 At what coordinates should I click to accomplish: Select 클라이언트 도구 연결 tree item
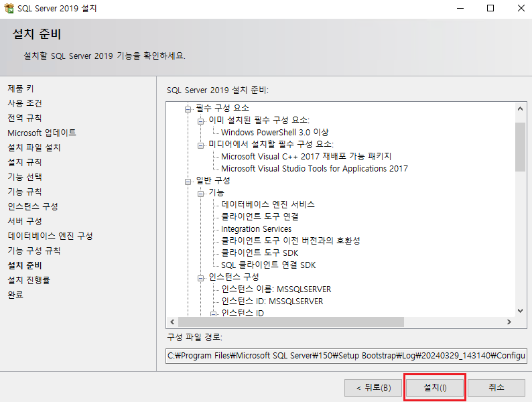(x=259, y=216)
